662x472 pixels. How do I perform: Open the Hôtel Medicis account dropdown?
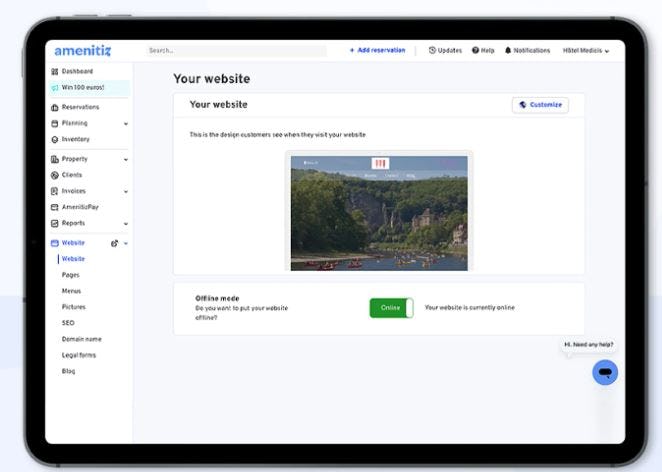(x=586, y=51)
